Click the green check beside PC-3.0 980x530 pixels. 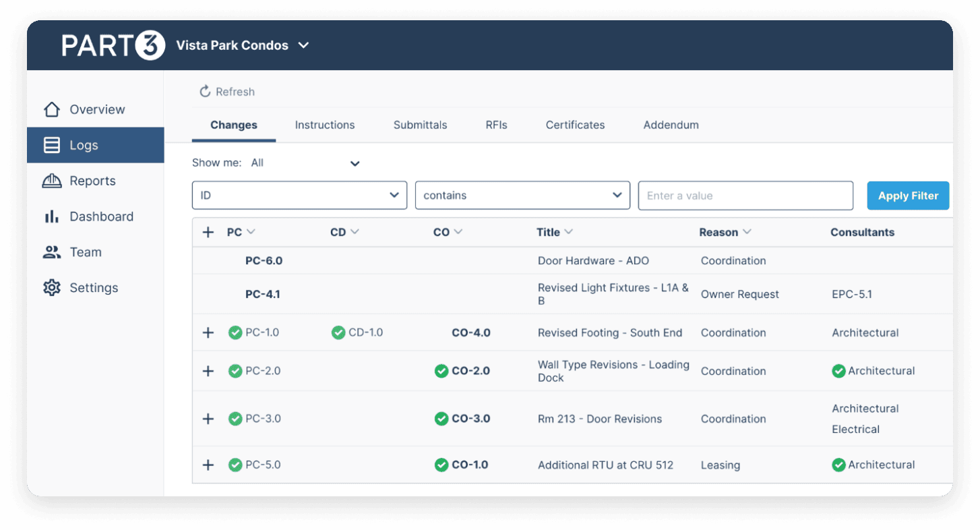click(235, 419)
